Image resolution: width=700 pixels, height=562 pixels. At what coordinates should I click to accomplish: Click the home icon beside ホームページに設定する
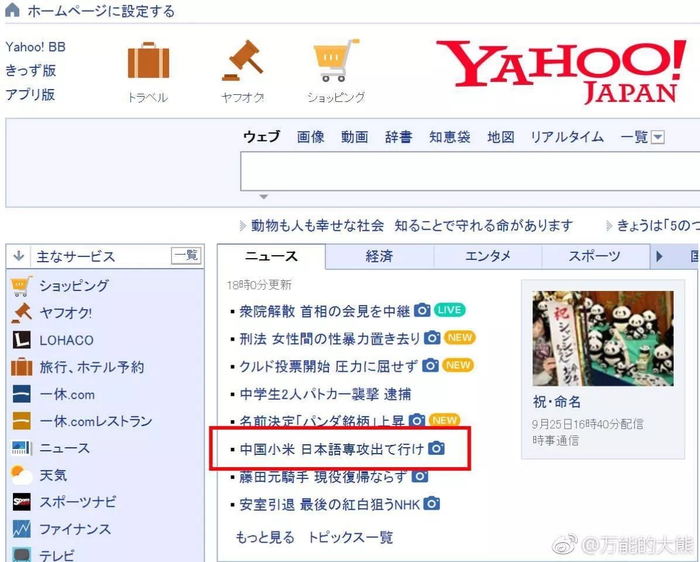point(12,9)
